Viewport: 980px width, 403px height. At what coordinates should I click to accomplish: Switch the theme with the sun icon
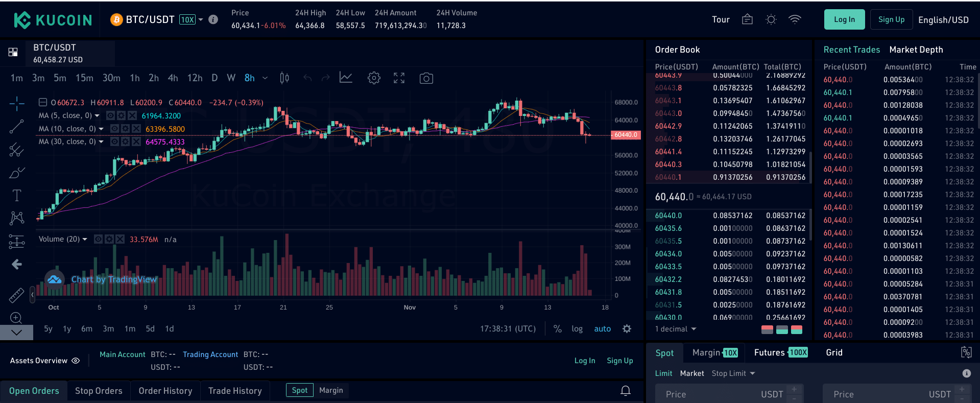[771, 19]
